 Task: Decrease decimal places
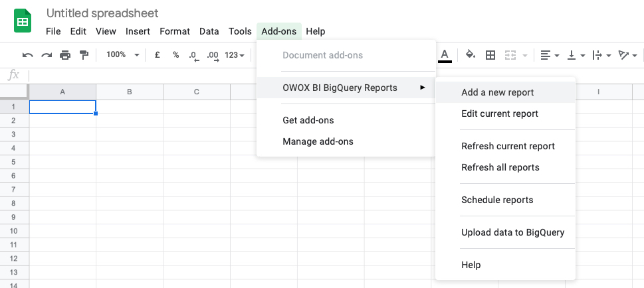[194, 56]
